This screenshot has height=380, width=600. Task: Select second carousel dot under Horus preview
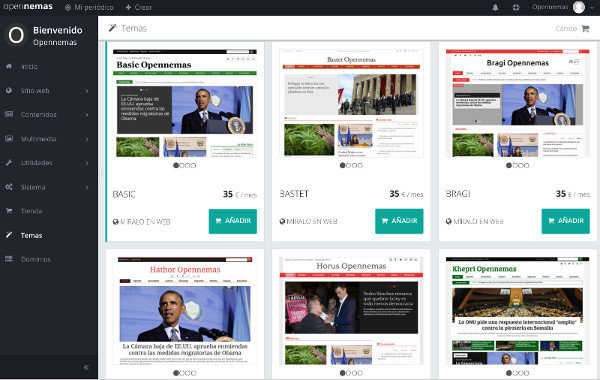click(348, 373)
